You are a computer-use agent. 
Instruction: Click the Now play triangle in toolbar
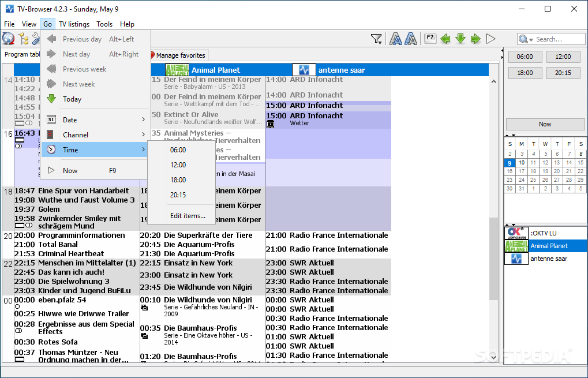point(490,39)
